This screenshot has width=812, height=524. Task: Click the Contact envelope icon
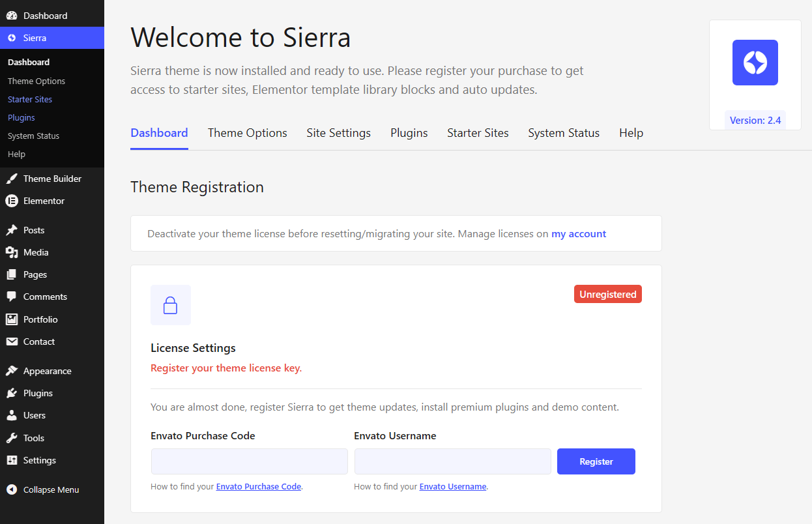(12, 342)
